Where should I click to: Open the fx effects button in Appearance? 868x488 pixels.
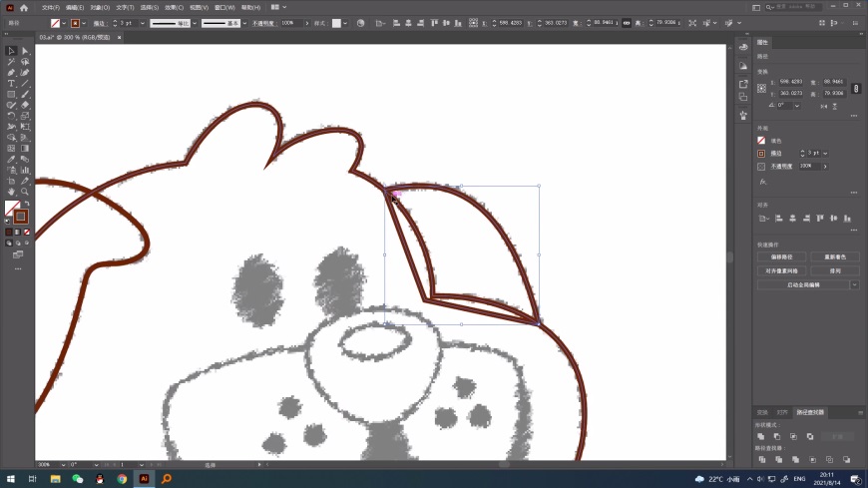tap(762, 182)
